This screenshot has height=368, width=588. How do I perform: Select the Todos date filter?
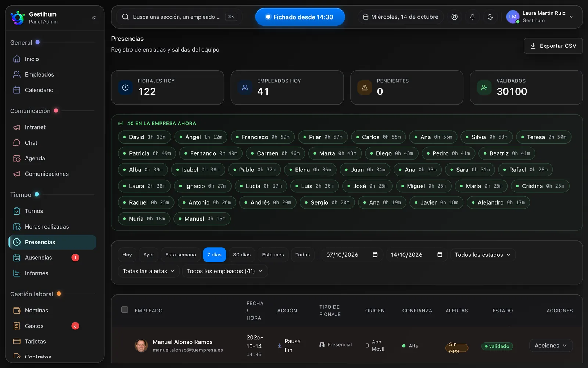(303, 255)
